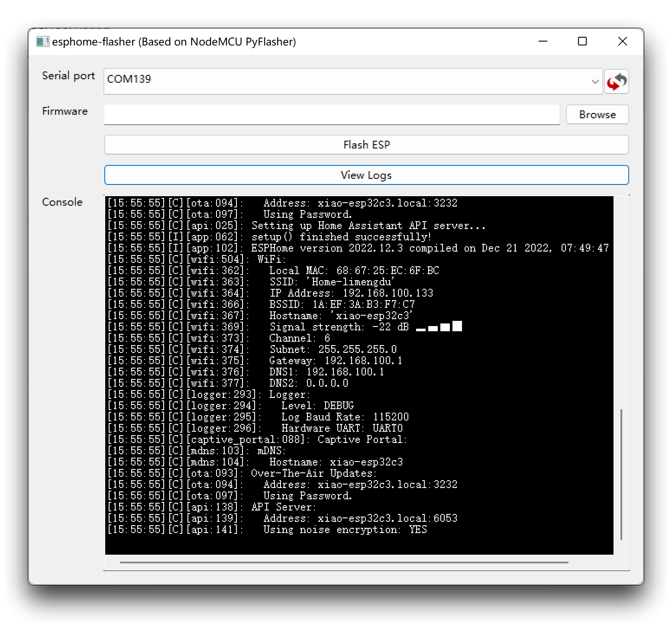Click the 'Setting up Home Assistant API server...' line
The height and width of the screenshot is (627, 672).
297,226
